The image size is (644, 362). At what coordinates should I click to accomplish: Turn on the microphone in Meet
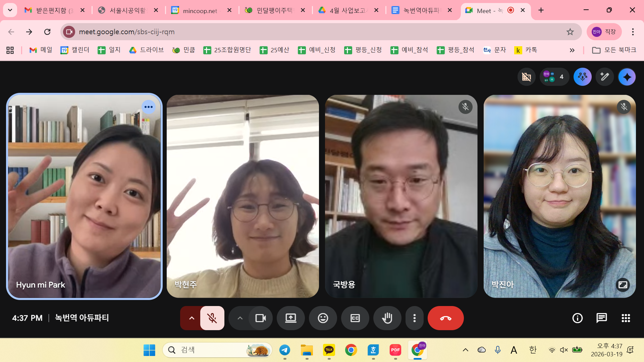point(212,318)
